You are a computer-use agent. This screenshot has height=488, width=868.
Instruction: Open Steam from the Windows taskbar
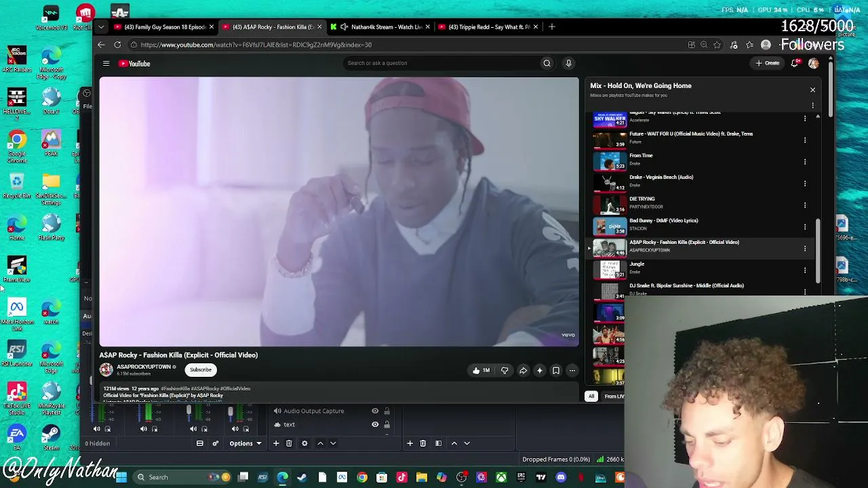coord(302,477)
